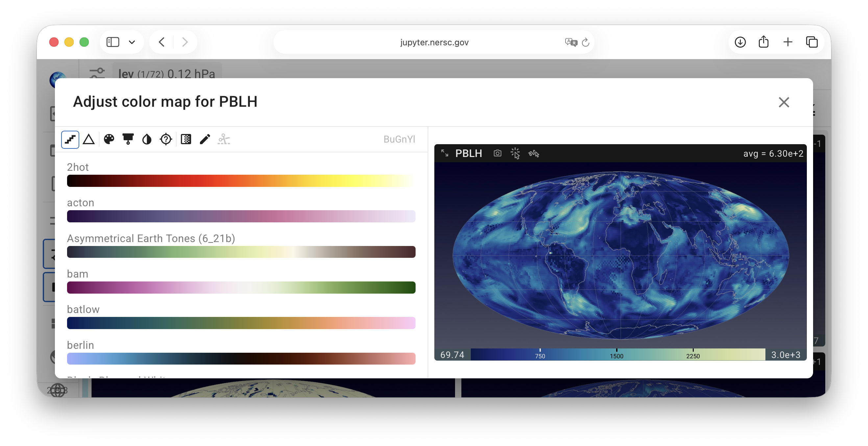Open the downloads icon in Safari toolbar
The width and height of the screenshot is (868, 446).
(x=740, y=42)
